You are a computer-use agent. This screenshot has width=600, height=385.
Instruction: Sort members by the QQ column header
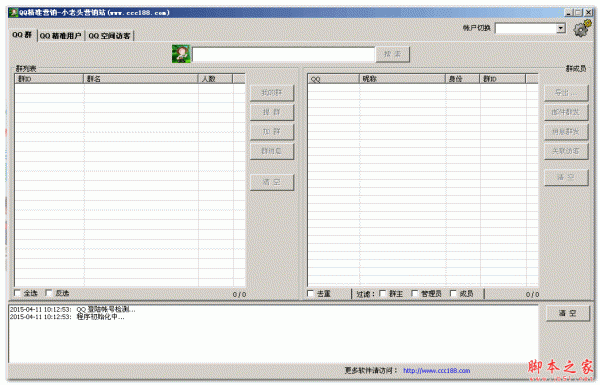click(x=333, y=79)
